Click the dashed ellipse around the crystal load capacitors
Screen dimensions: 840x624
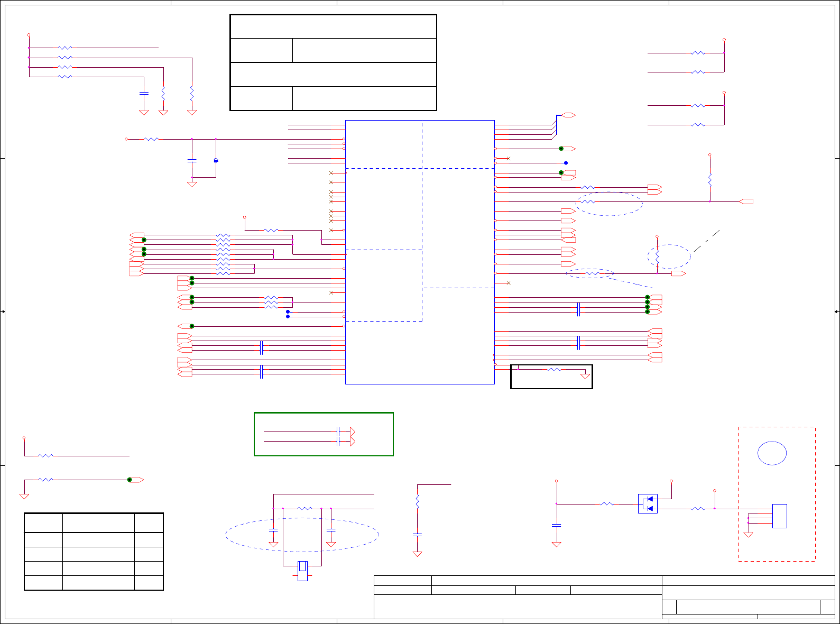(x=302, y=535)
